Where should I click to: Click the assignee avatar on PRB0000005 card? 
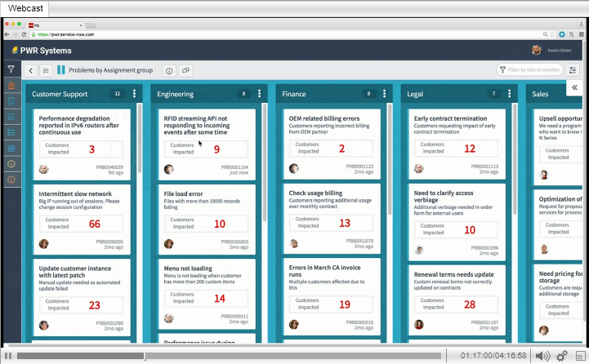click(x=44, y=244)
